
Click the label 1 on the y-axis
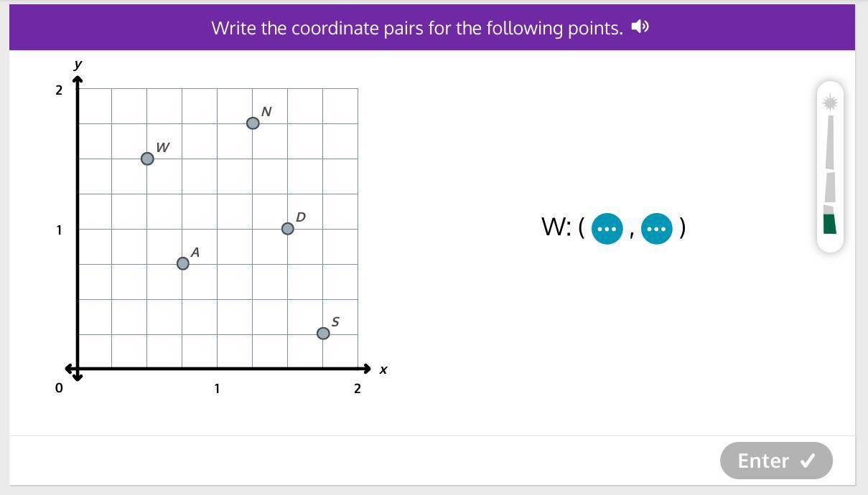point(59,230)
